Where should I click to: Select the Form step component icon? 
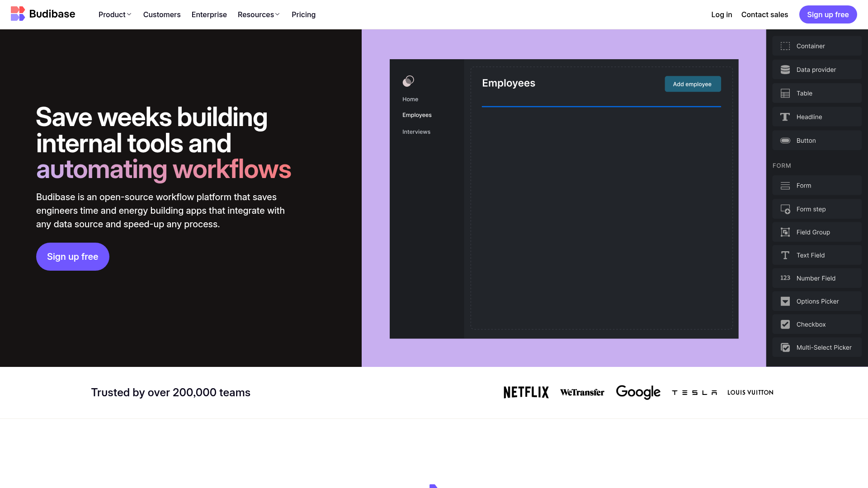[785, 209]
